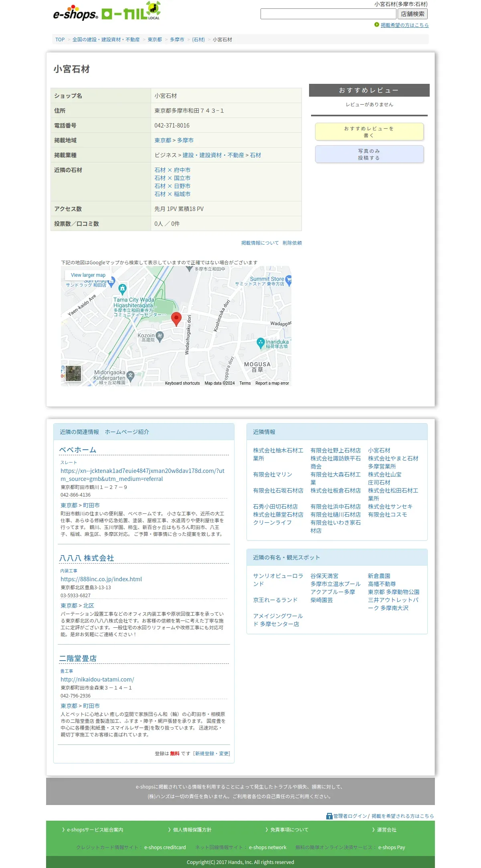The image size is (481, 868).
Task: Open e-shops creditcard footer link
Action: [x=165, y=848]
